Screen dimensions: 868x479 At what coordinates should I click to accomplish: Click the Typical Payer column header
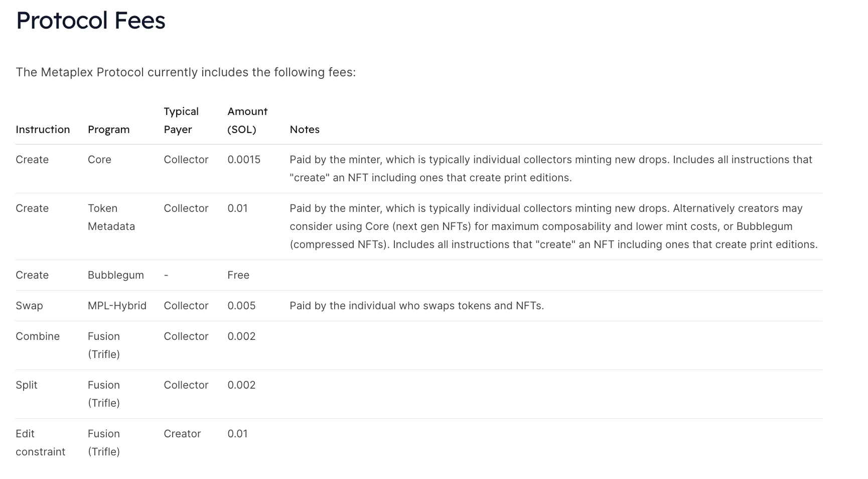coord(181,121)
